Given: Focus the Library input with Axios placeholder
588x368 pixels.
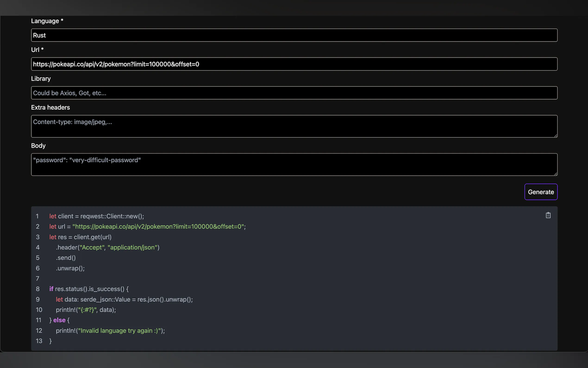Looking at the screenshot, I should 294,93.
